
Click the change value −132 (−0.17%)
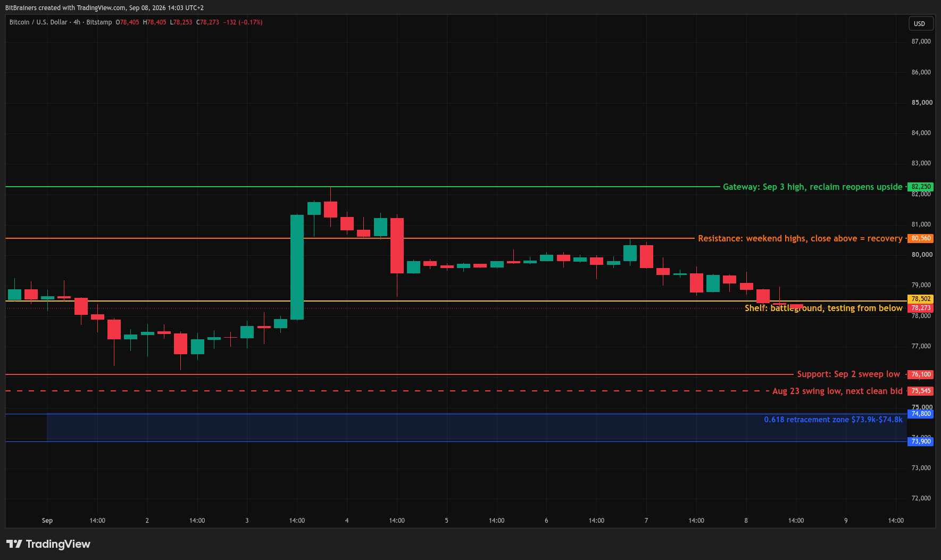[x=243, y=22]
